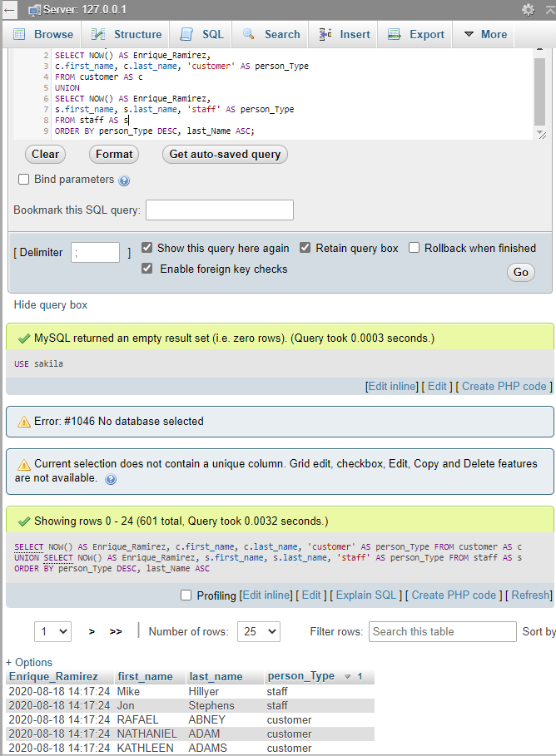Click the collapse arrow icon at top right
Viewport: 556px width, 756px height.
click(550, 10)
